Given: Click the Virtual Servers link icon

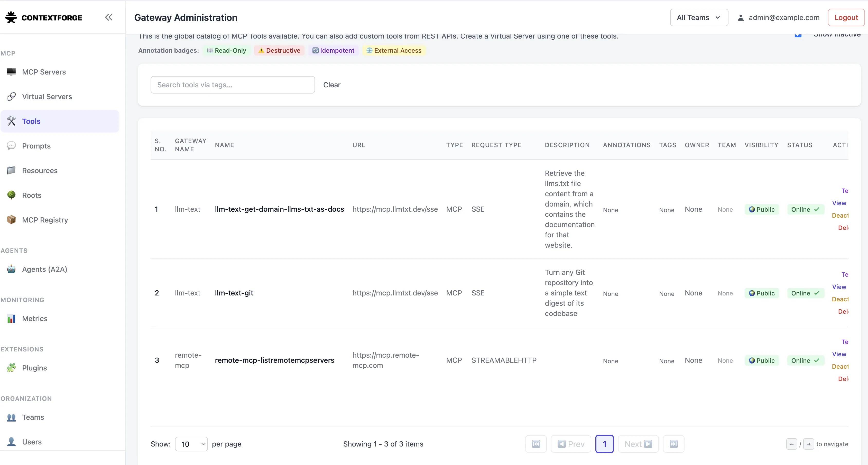Looking at the screenshot, I should coord(11,96).
